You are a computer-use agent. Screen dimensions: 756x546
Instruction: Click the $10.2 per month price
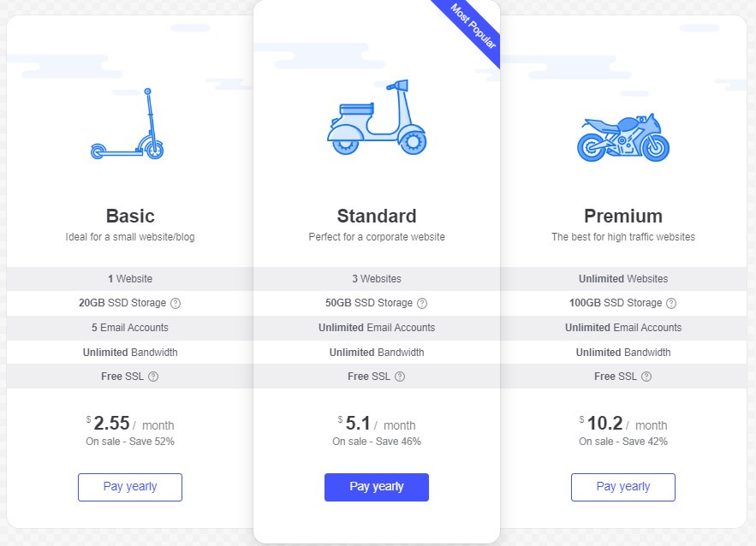[623, 424]
